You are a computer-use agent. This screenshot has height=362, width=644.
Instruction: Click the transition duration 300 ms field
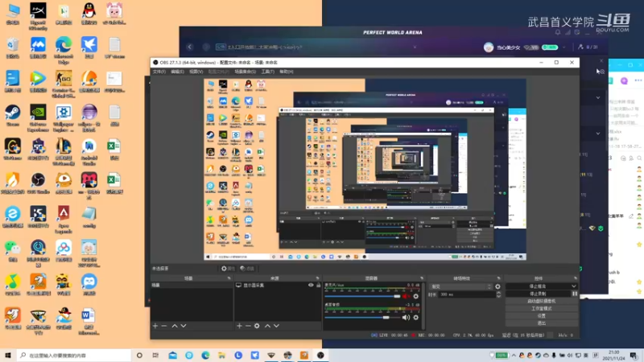(x=467, y=294)
